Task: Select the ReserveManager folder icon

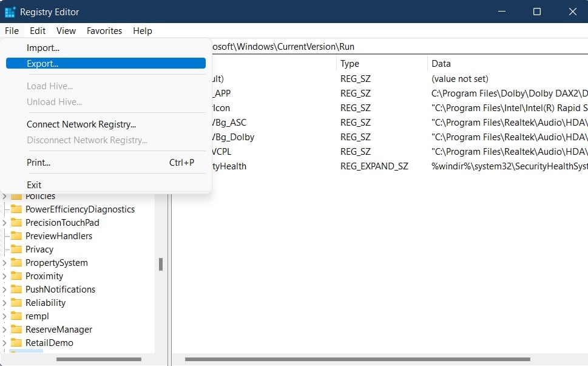Action: click(x=16, y=329)
